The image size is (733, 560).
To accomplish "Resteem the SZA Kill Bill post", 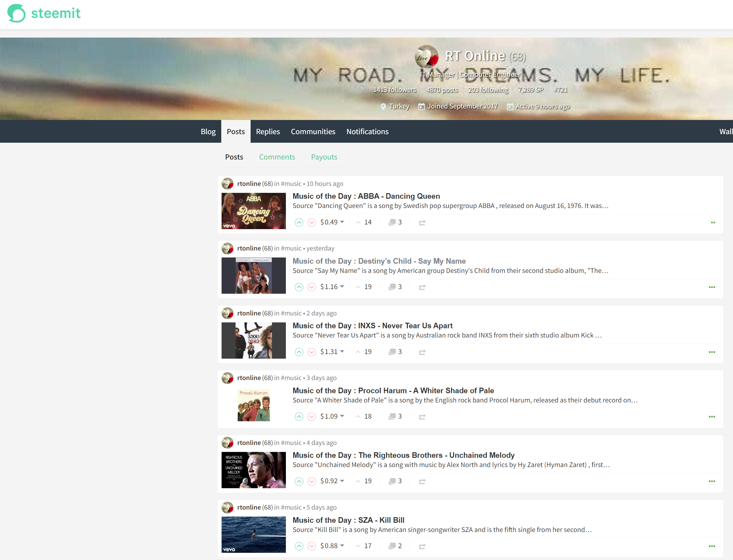I will (x=422, y=546).
